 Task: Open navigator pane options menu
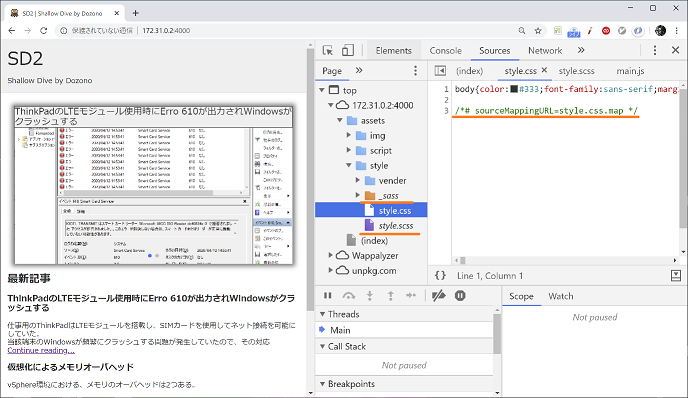point(415,71)
